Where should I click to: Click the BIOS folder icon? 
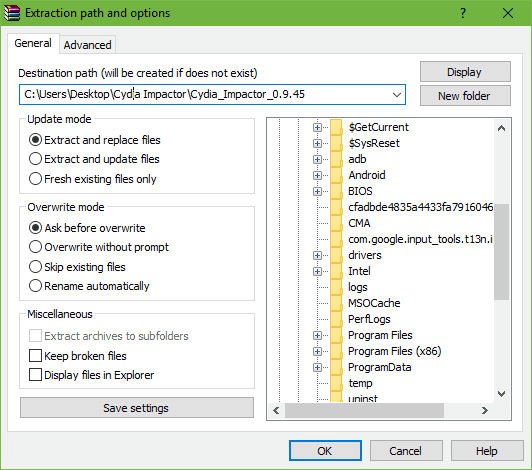[336, 191]
